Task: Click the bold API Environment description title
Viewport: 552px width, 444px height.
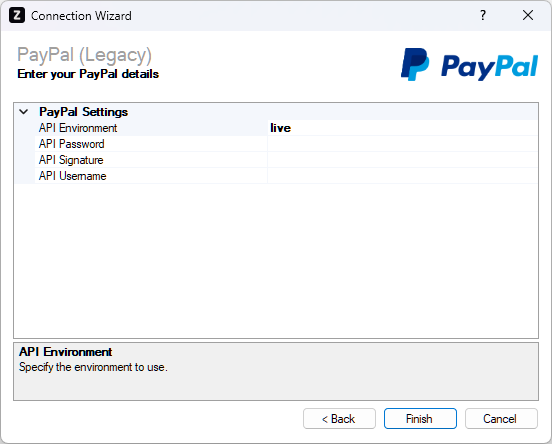Action: click(x=65, y=352)
